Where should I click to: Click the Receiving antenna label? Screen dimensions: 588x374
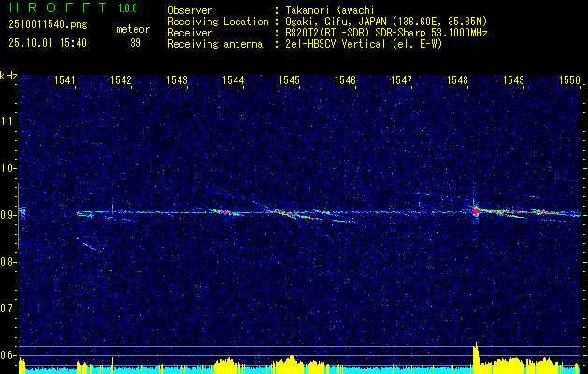point(215,44)
